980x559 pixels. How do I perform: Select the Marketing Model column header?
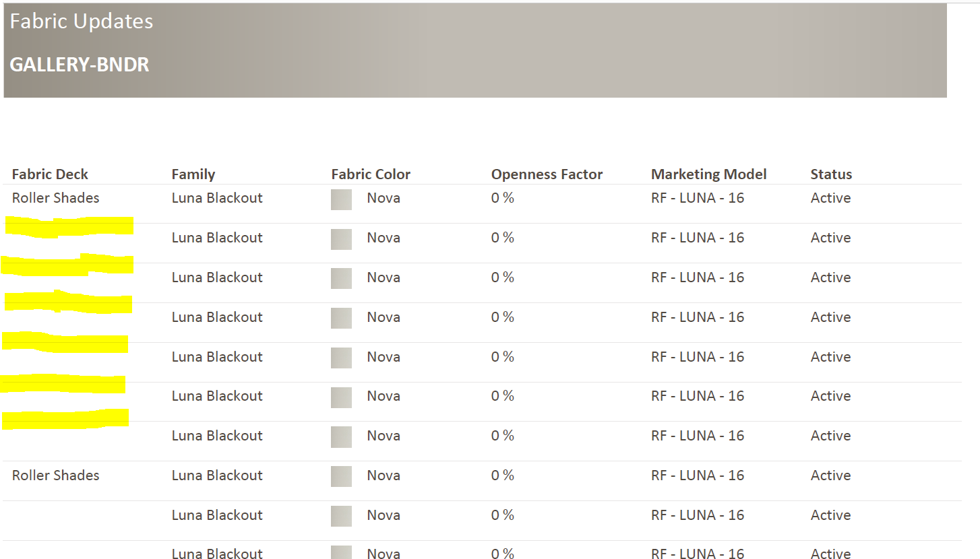pos(708,174)
